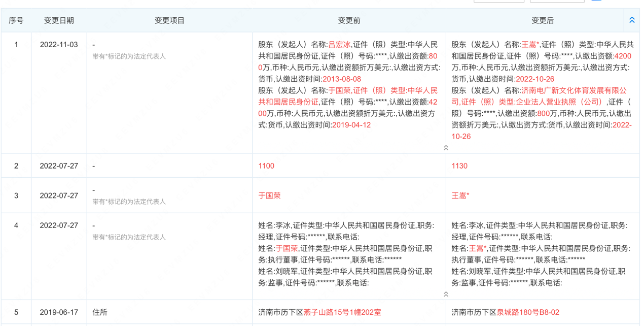Screen dimensions: 644x326
Task: Select the date cell in row 2
Action: 59,166
